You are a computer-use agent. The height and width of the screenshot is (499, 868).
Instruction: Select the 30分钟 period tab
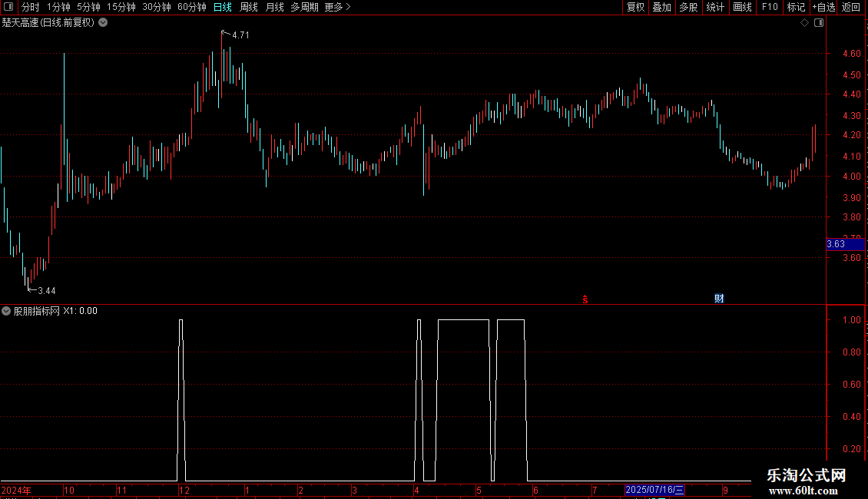157,7
